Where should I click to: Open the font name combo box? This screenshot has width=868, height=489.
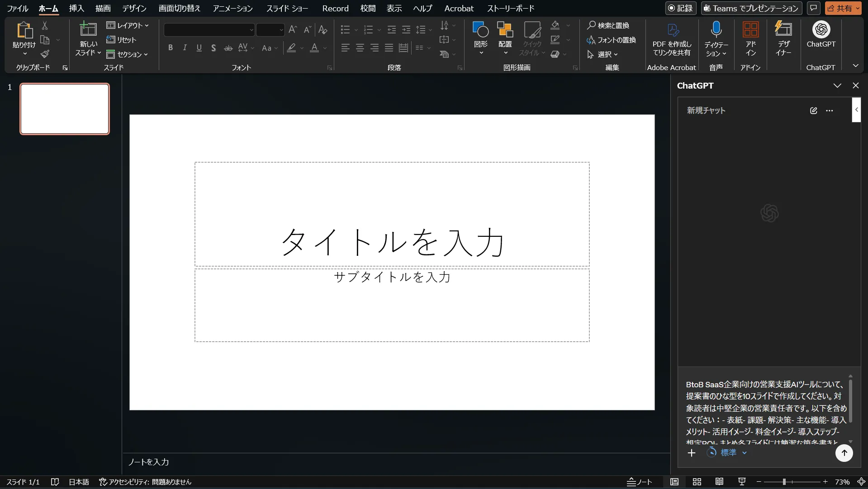click(x=209, y=30)
